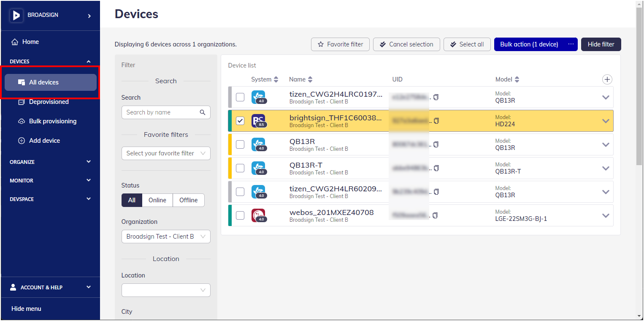Expand webos_201MXEZ40708 device row

[x=606, y=215]
